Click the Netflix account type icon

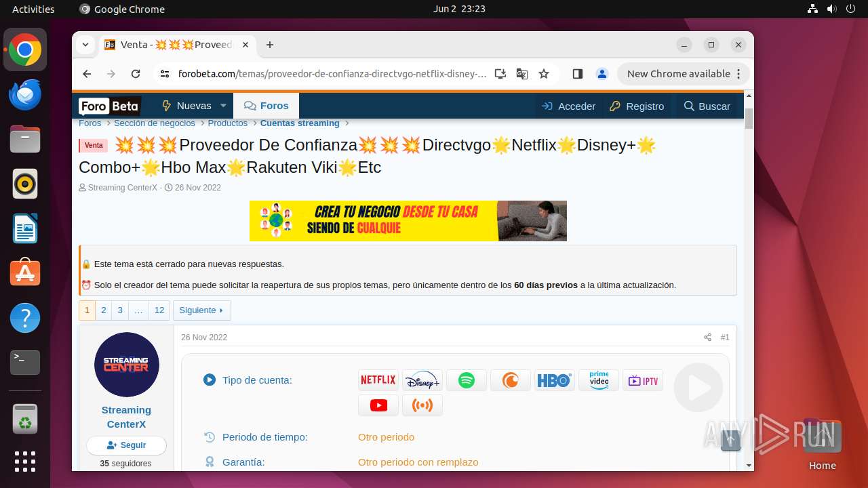[x=378, y=380]
